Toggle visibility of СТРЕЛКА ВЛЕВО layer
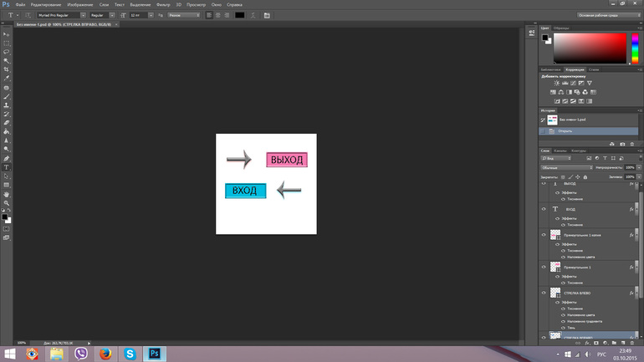 click(x=544, y=293)
